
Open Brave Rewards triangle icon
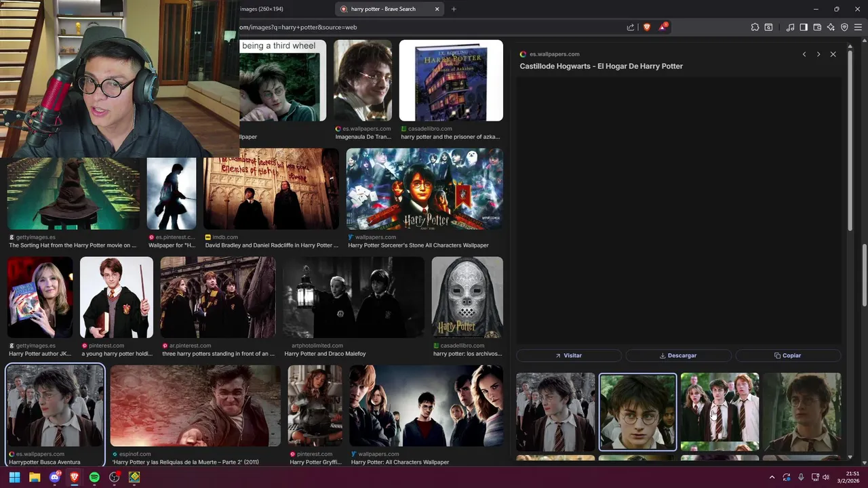point(663,27)
